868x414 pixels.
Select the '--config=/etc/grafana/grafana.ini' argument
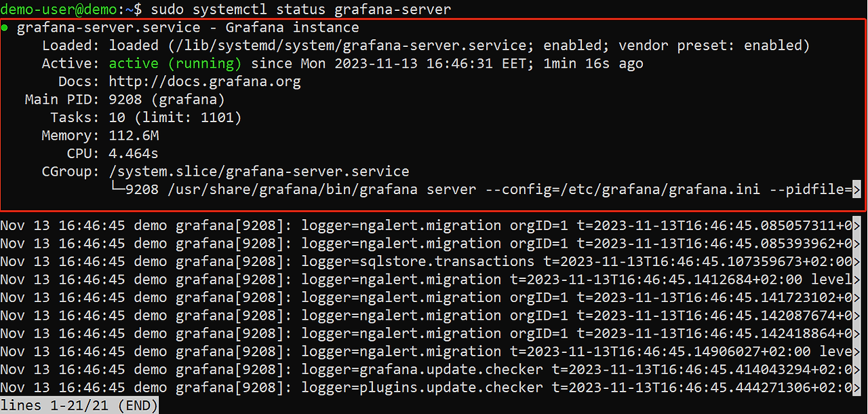(623, 189)
